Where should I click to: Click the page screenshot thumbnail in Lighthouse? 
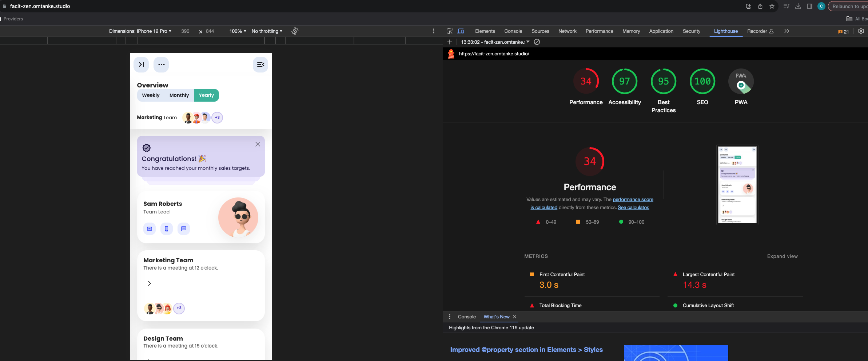pyautogui.click(x=737, y=185)
